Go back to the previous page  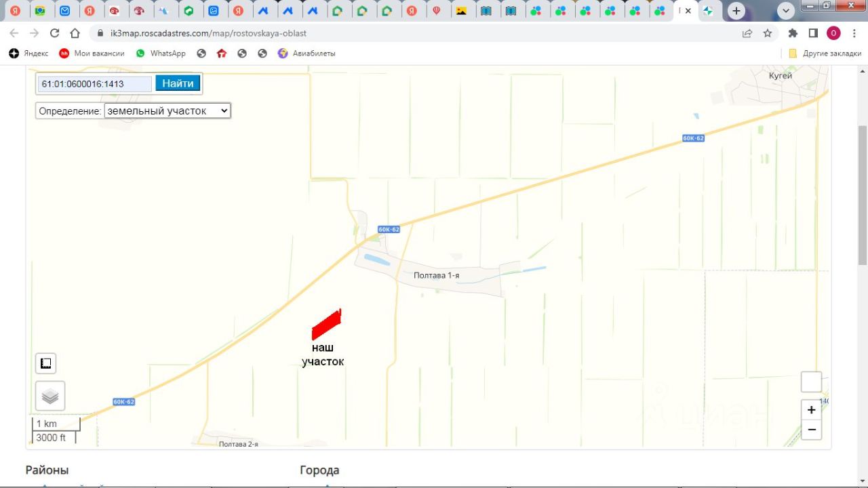pos(14,33)
